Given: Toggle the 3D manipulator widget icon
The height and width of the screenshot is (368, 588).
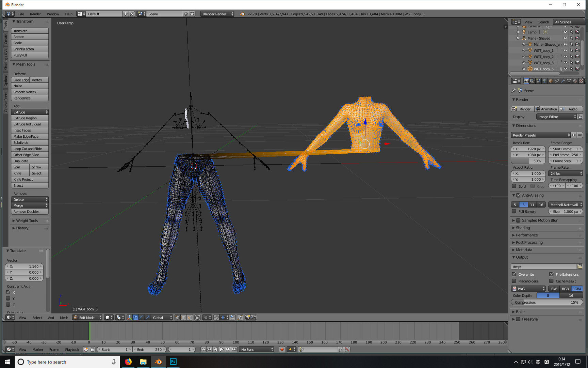Looking at the screenshot, I should [129, 318].
